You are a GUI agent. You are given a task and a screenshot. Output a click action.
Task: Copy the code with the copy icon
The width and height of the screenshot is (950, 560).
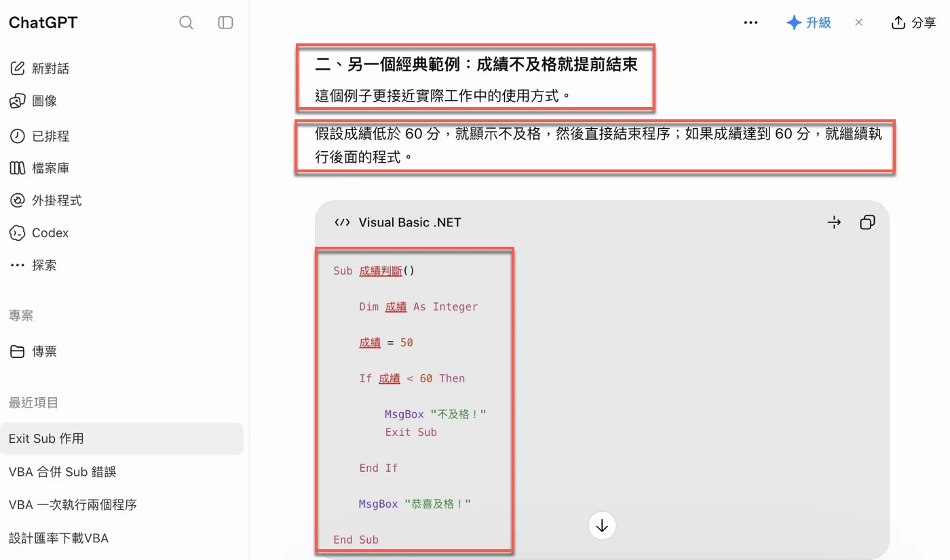click(x=867, y=222)
